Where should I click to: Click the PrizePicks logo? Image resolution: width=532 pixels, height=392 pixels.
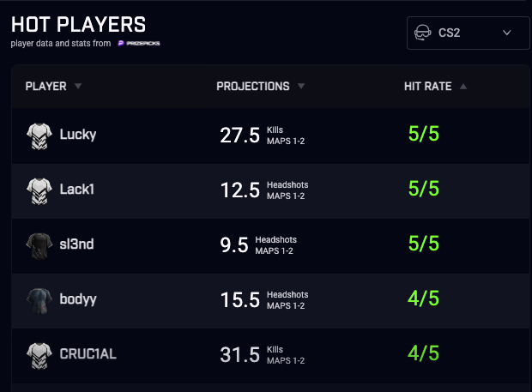(x=139, y=43)
